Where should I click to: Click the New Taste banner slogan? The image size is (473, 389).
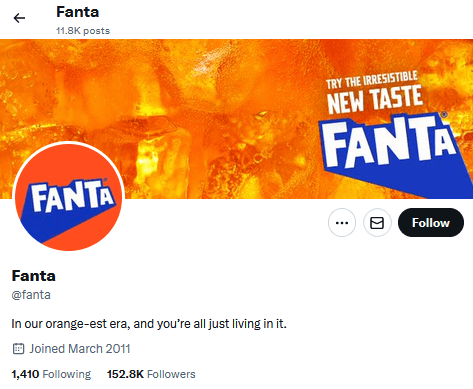[374, 92]
